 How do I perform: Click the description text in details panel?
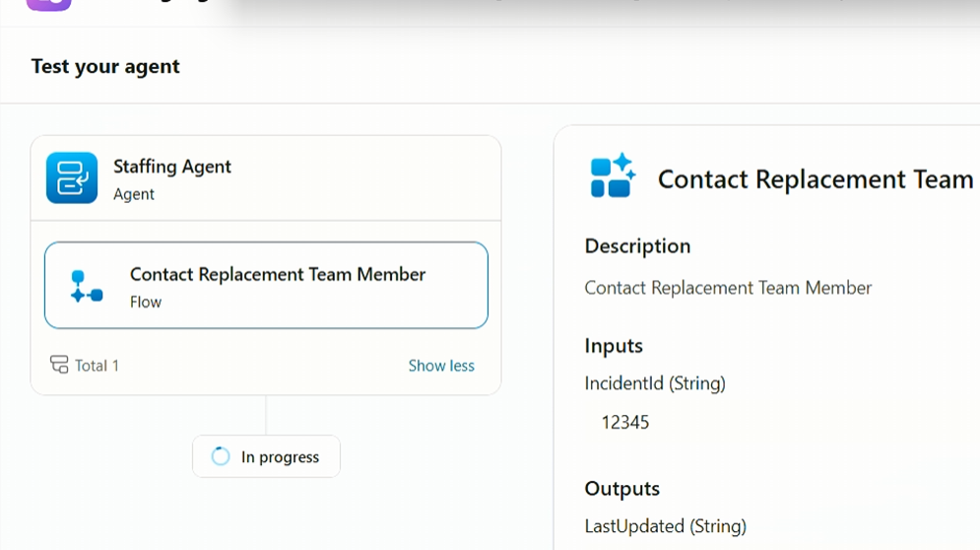(x=728, y=288)
